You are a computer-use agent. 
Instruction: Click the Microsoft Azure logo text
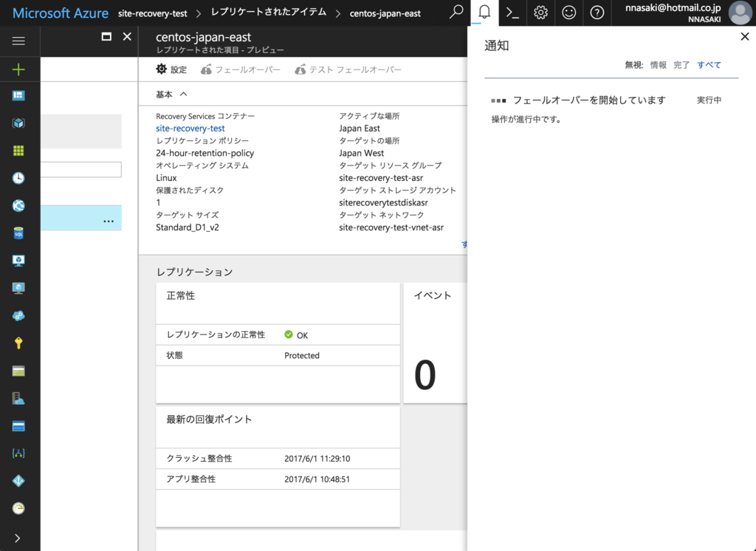pyautogui.click(x=61, y=13)
